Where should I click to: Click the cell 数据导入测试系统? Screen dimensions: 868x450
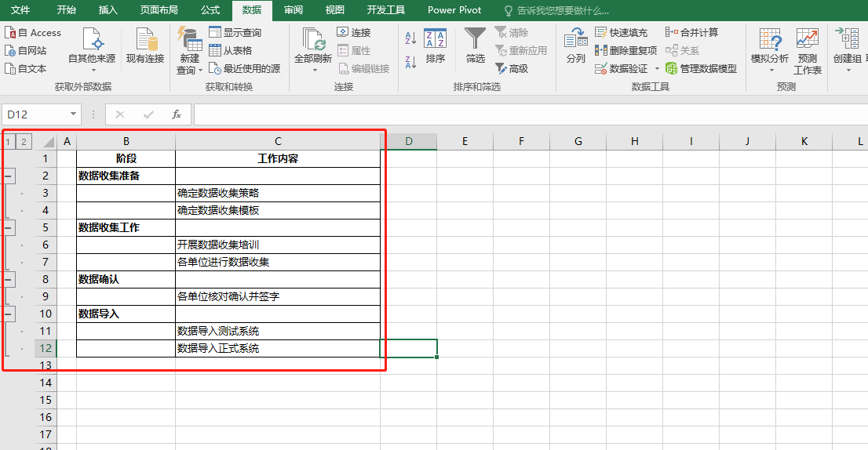[278, 331]
